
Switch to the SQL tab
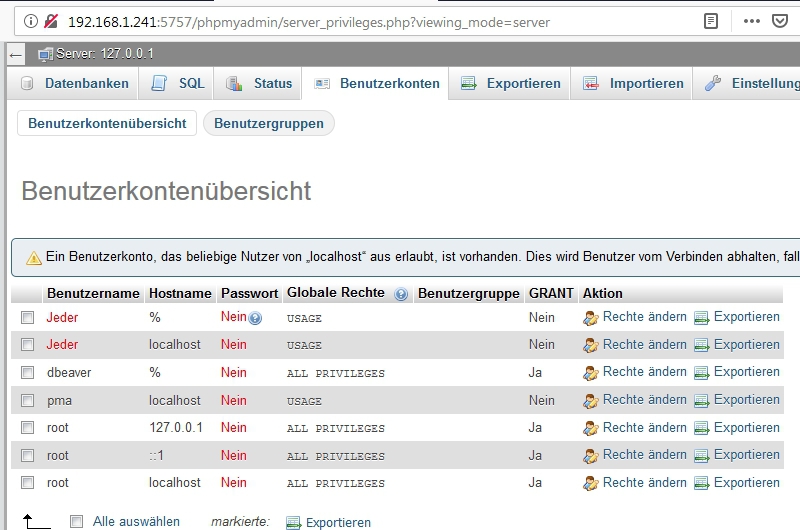click(x=177, y=83)
